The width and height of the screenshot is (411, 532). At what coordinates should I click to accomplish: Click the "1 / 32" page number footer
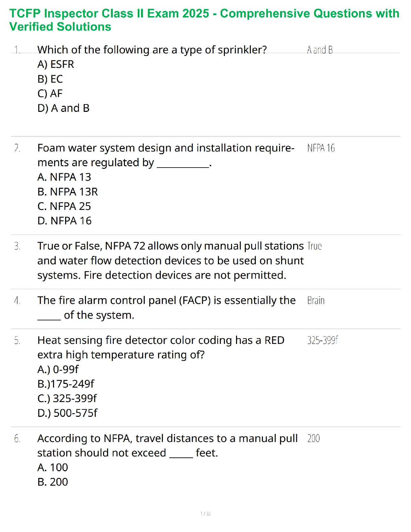205,514
